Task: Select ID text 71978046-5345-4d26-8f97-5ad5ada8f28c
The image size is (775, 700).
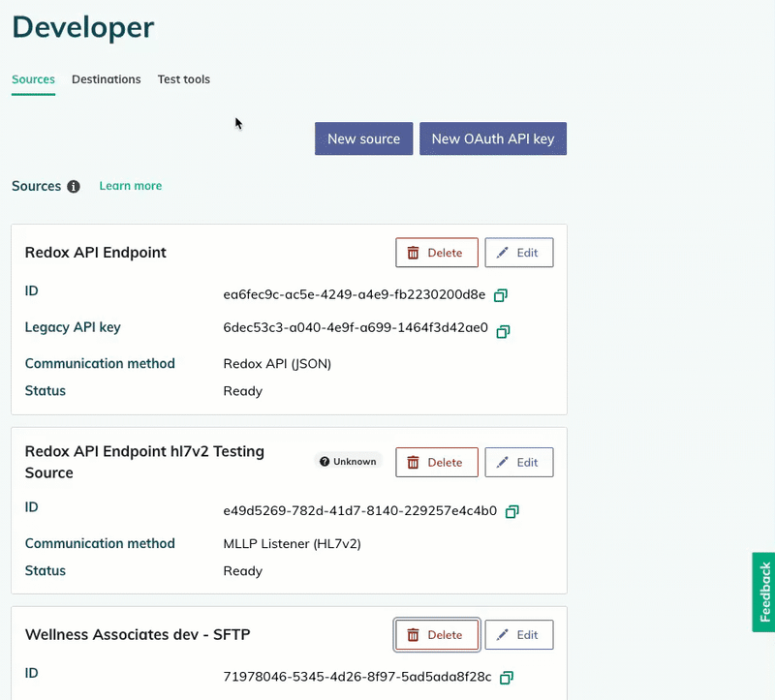Action: point(357,677)
